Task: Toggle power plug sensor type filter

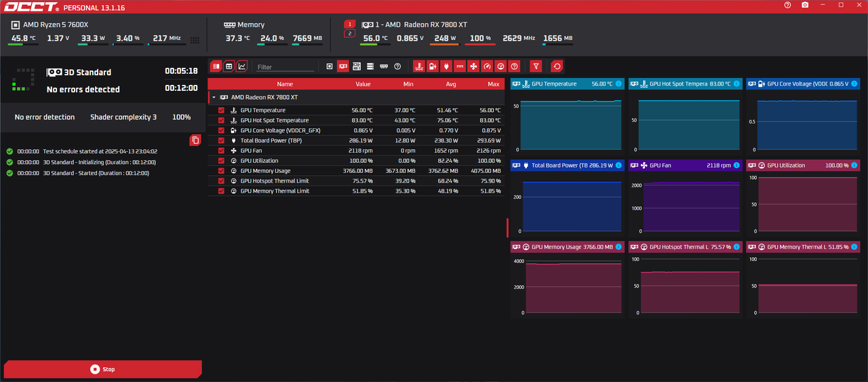Action: pos(446,66)
